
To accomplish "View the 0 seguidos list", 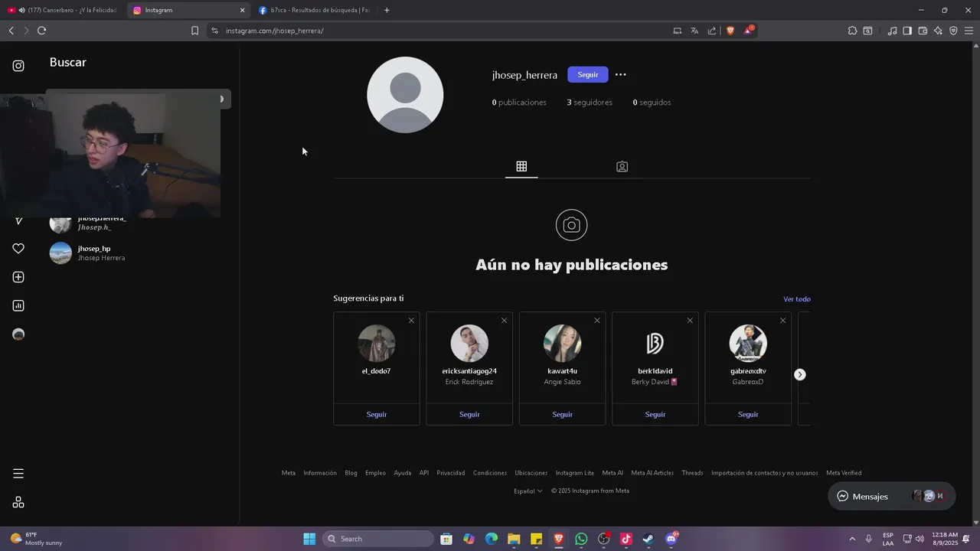I will pos(652,103).
